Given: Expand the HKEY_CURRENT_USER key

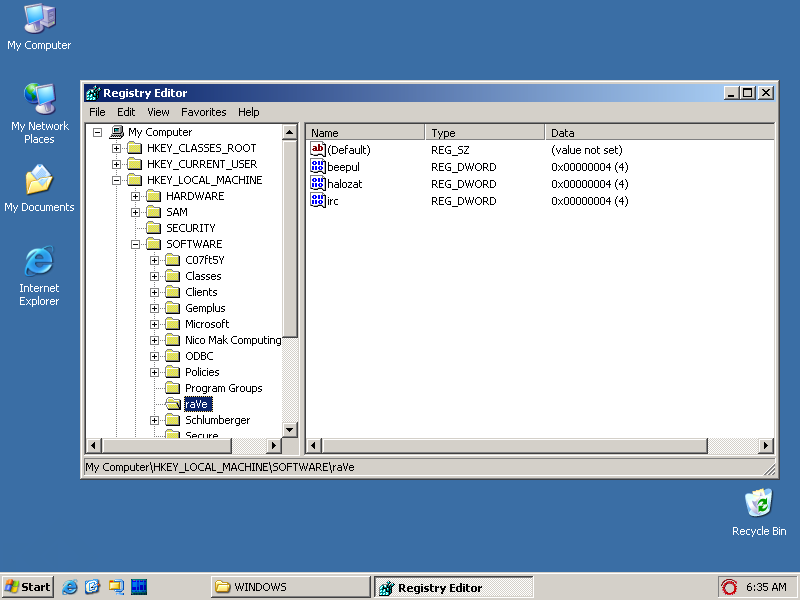Looking at the screenshot, I should coord(116,164).
